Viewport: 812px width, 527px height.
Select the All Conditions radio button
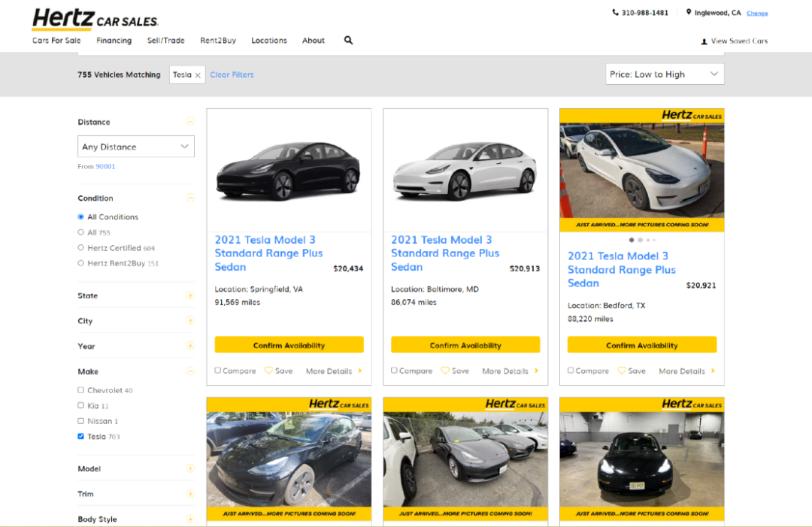(80, 217)
